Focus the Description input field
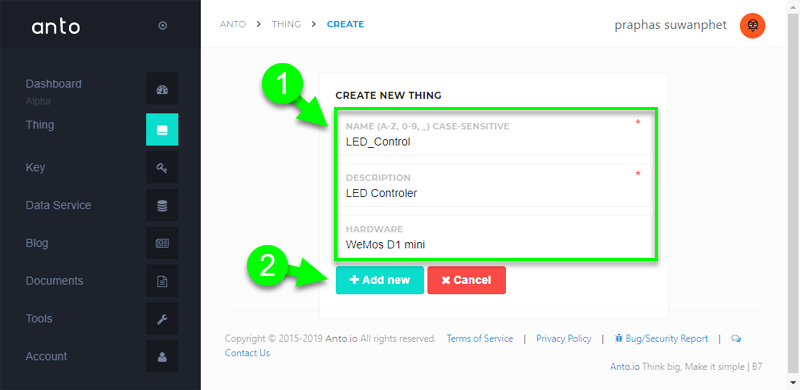The width and height of the screenshot is (800, 390). 495,186
